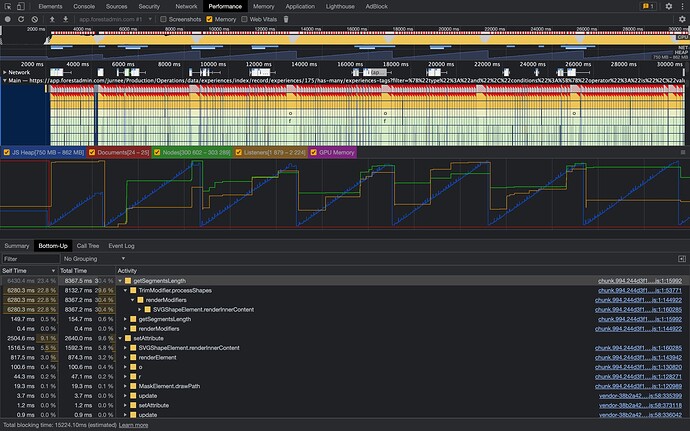Reload page and start profiling
This screenshot has width=690, height=431.
tap(21, 19)
